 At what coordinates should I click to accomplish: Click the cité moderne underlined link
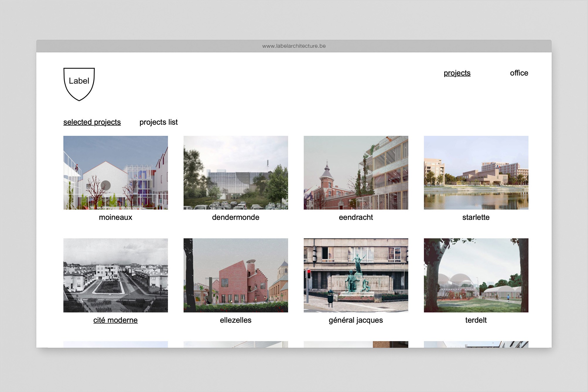click(x=115, y=320)
